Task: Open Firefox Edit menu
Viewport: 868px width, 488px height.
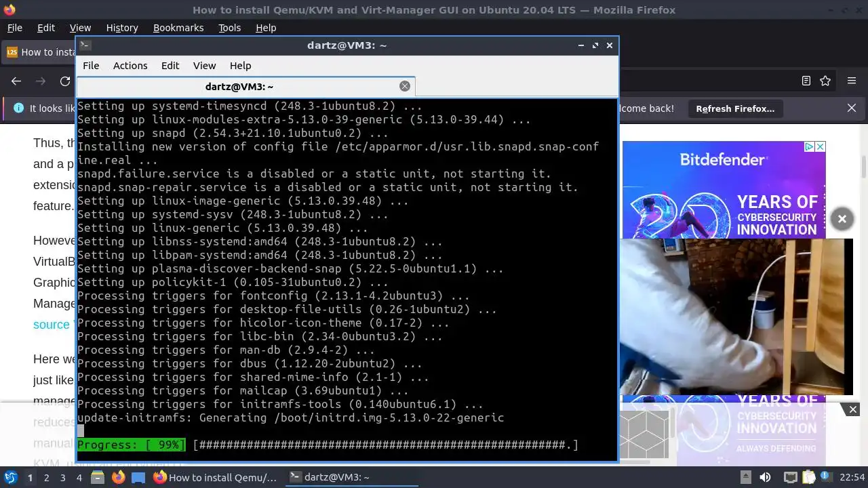Action: tap(46, 28)
